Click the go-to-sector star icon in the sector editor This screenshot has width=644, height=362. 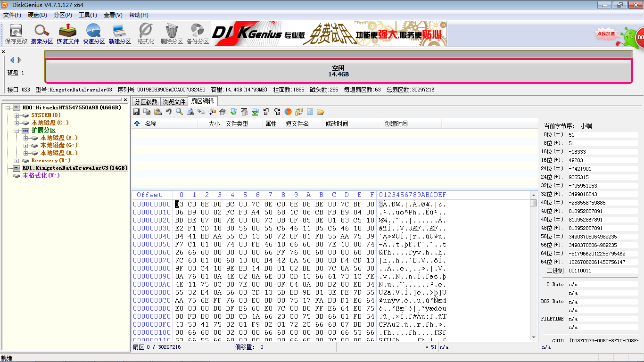click(212, 112)
